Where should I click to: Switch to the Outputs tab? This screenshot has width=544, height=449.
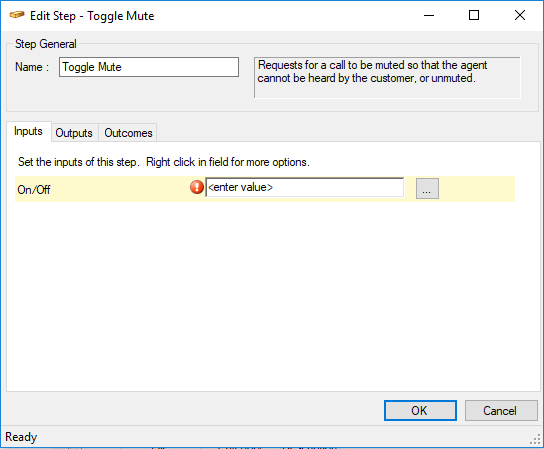tap(74, 133)
